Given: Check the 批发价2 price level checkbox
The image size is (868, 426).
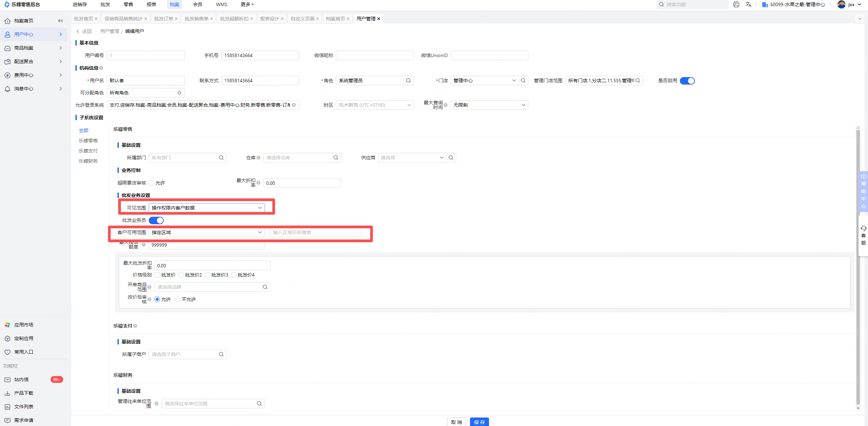Looking at the screenshot, I should point(181,275).
